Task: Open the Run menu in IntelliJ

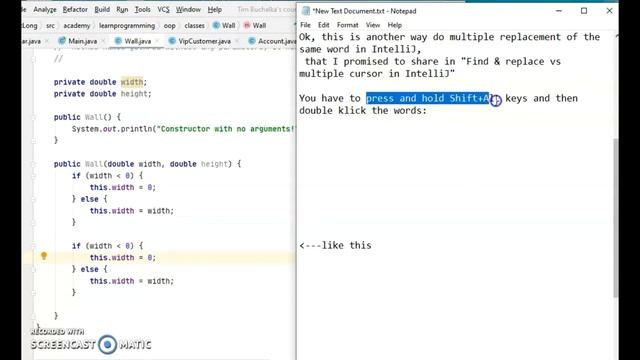Action: 122,9
